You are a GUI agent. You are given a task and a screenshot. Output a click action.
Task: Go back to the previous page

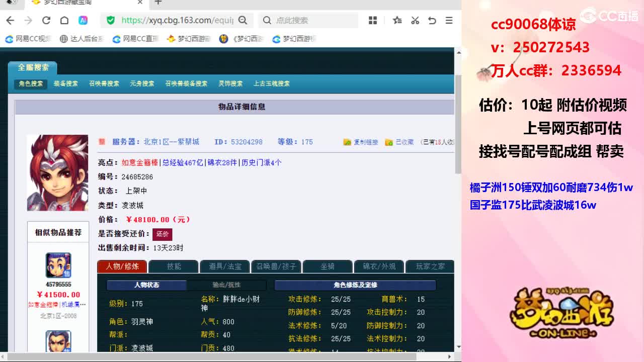pyautogui.click(x=10, y=20)
